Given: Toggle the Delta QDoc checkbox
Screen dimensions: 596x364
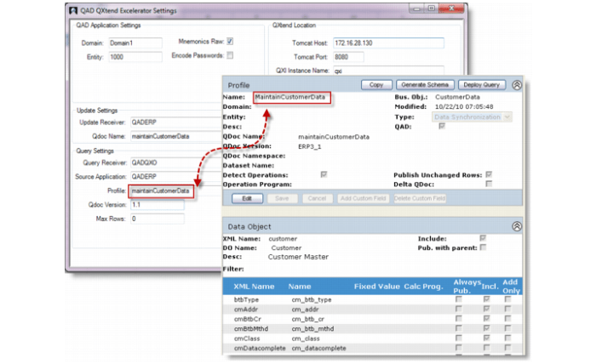Looking at the screenshot, I should click(489, 184).
